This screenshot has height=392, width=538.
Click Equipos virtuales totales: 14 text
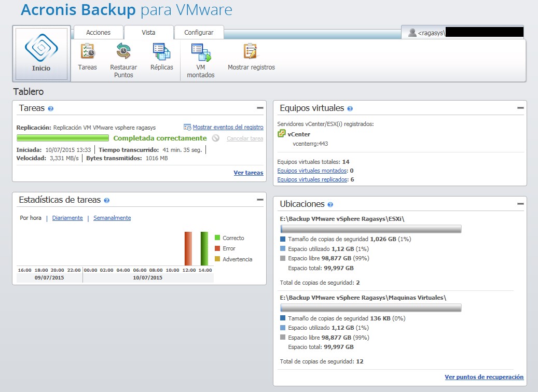(313, 162)
